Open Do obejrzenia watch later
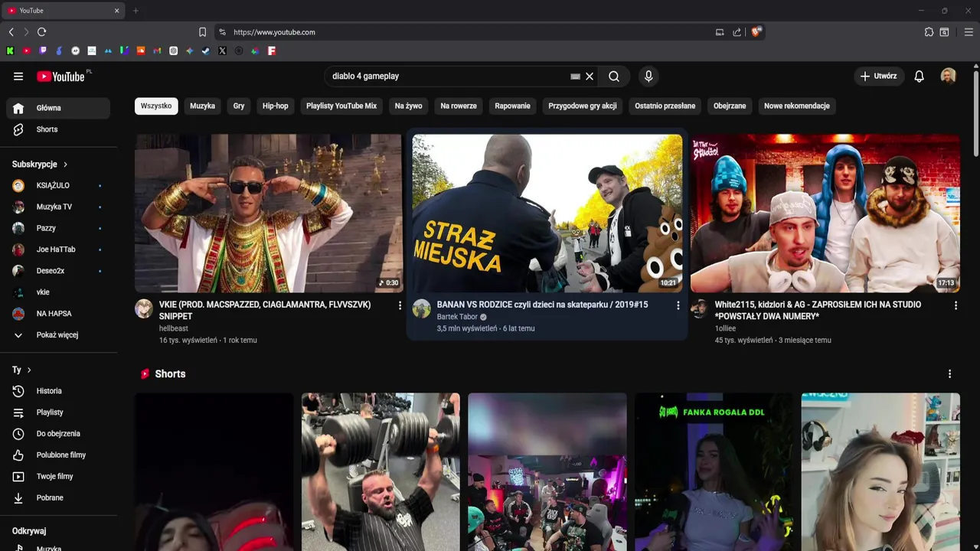This screenshot has height=551, width=980. [58, 434]
